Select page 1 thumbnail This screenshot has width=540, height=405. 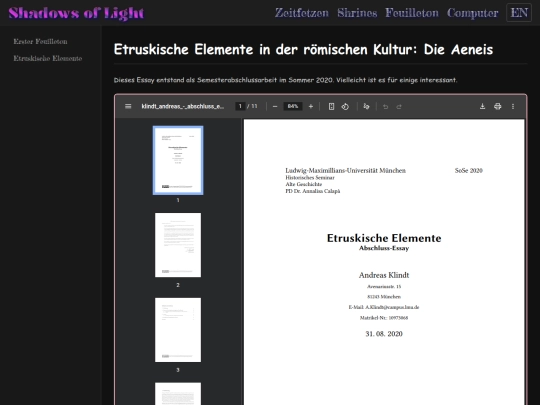[x=178, y=160]
